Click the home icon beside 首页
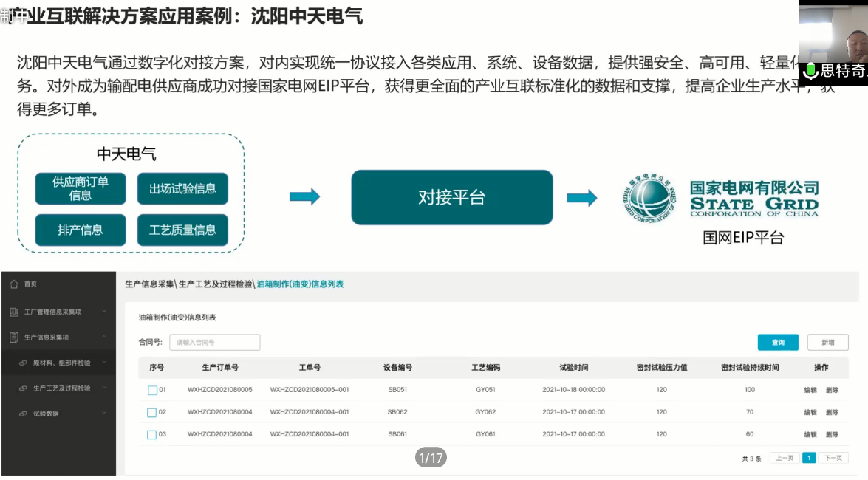 (14, 284)
